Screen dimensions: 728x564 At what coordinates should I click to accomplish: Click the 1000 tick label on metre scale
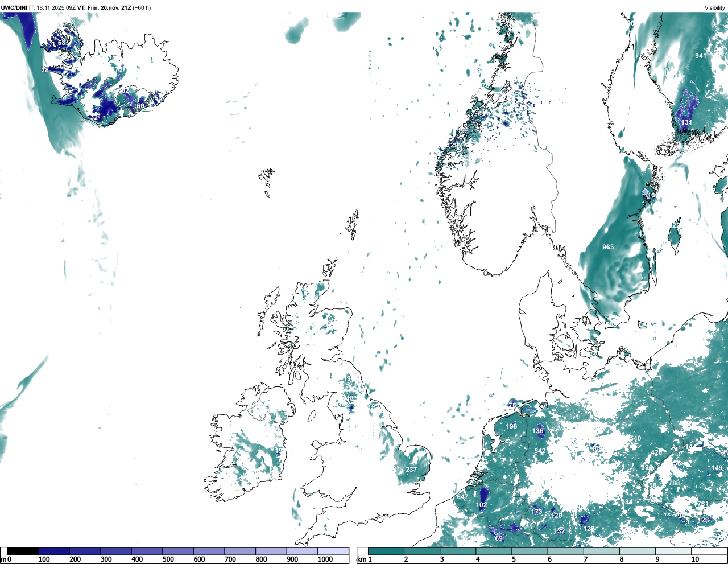(325, 559)
